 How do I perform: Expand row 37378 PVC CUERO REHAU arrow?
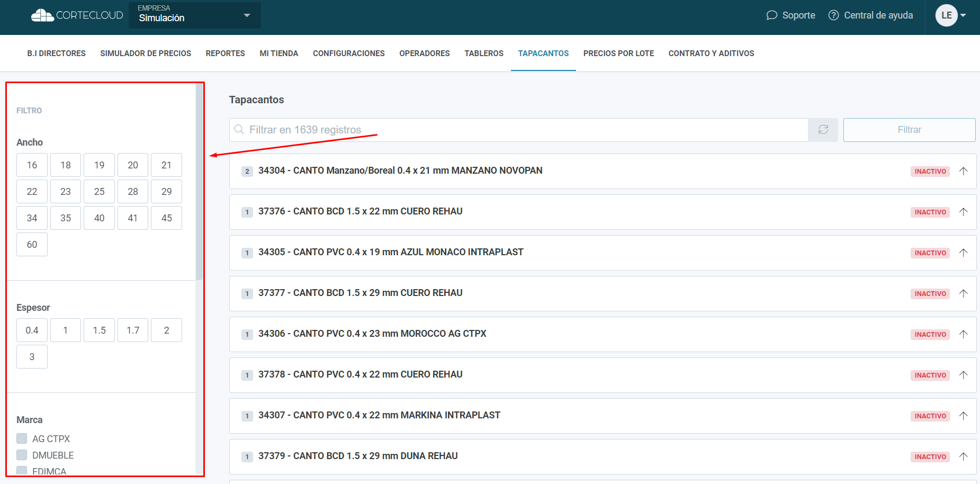[964, 375]
